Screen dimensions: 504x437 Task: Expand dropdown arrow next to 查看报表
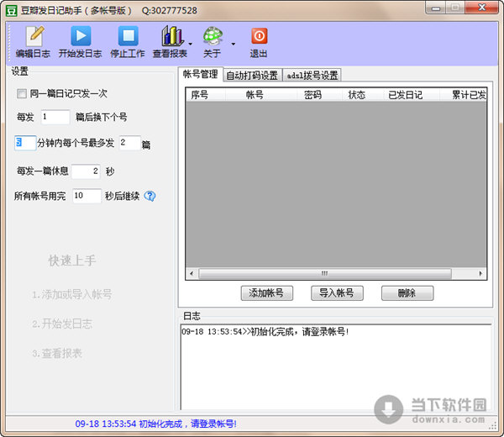[191, 44]
